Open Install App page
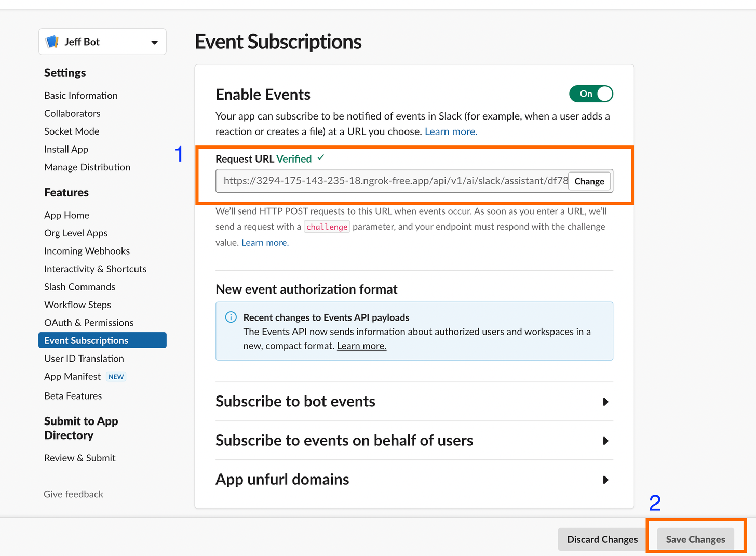The height and width of the screenshot is (556, 756). point(66,149)
